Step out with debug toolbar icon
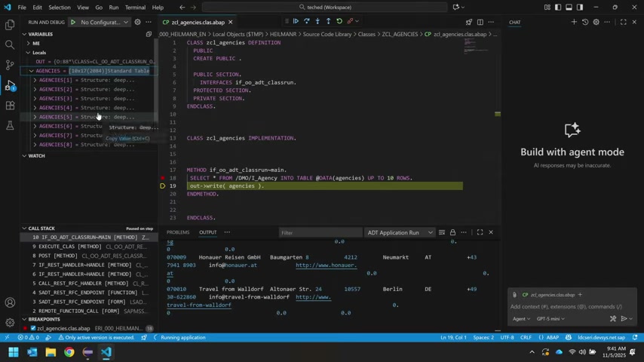644x362 pixels. (x=328, y=21)
